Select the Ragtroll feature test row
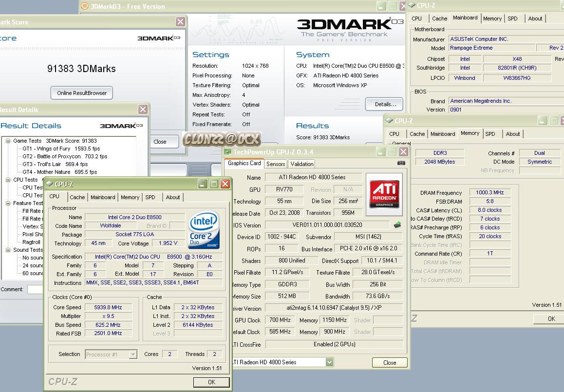The height and width of the screenshot is (392, 564). click(31, 242)
